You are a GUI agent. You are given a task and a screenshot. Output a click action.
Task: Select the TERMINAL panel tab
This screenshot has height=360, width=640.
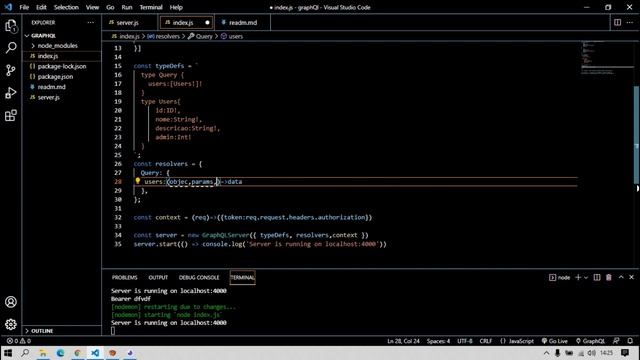pos(242,277)
